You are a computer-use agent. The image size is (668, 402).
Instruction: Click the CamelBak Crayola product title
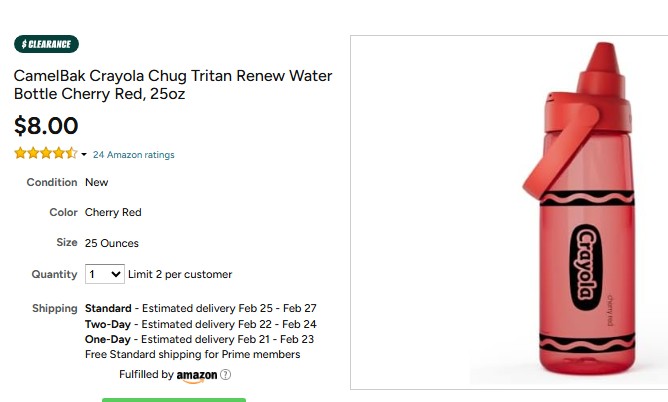(x=172, y=85)
